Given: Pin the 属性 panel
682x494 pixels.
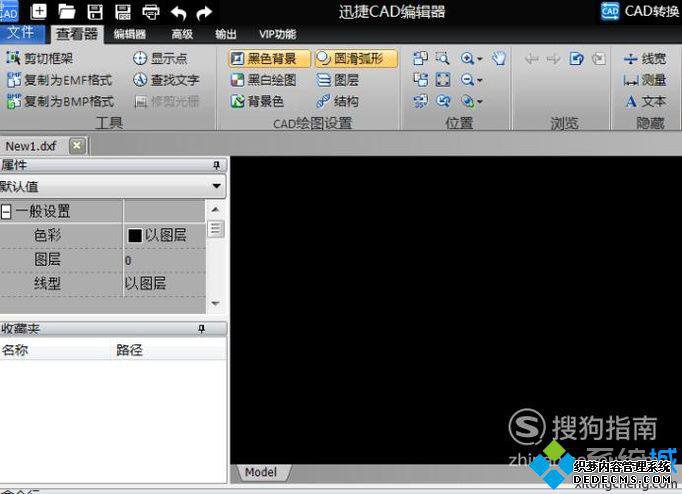Looking at the screenshot, I should [217, 165].
